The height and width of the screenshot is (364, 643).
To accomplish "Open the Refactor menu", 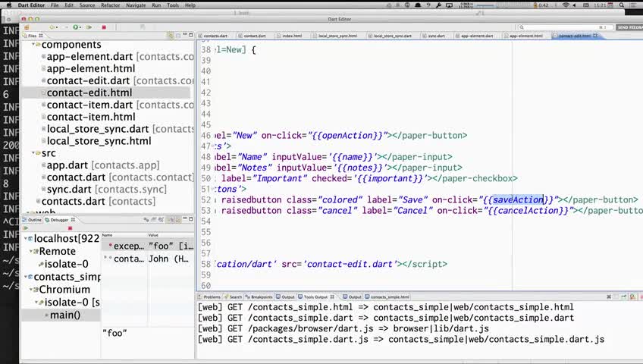I will pos(110,5).
